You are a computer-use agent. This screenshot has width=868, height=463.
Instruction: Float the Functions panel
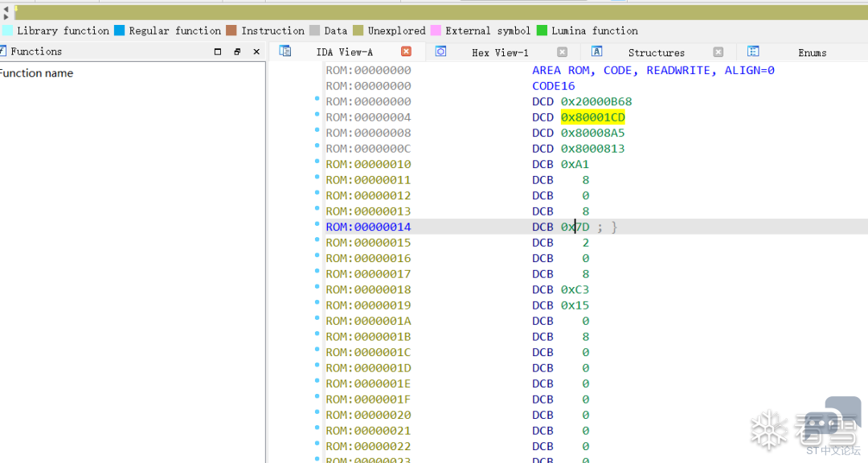(237, 51)
